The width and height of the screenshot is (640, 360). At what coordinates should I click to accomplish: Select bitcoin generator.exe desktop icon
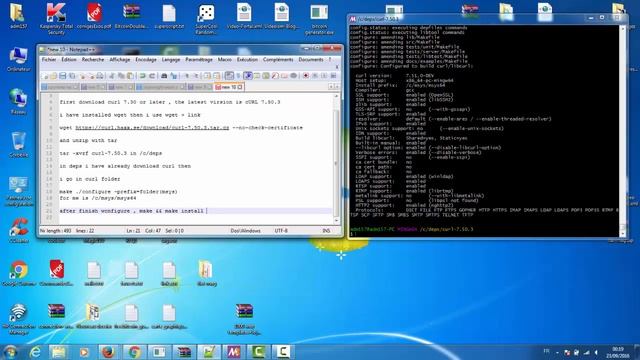[x=319, y=19]
